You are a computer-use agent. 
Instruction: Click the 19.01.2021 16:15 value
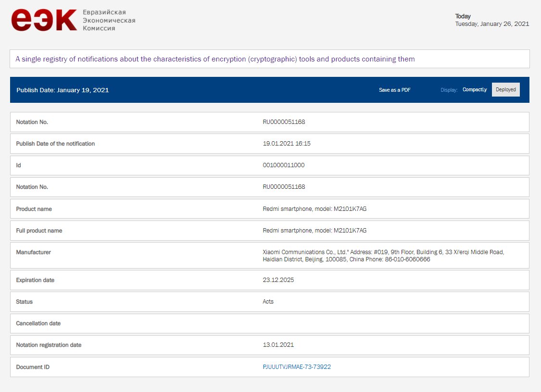(x=287, y=144)
